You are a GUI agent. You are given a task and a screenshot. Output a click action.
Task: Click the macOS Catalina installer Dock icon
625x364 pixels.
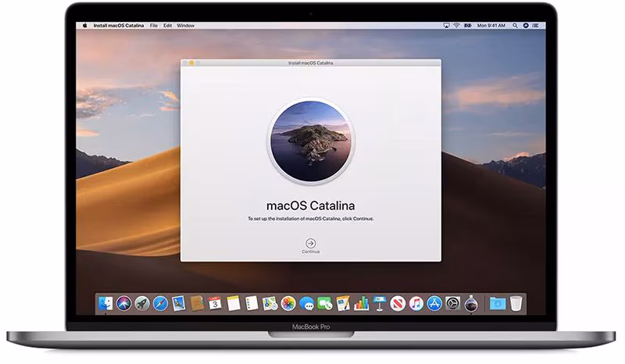[471, 304]
